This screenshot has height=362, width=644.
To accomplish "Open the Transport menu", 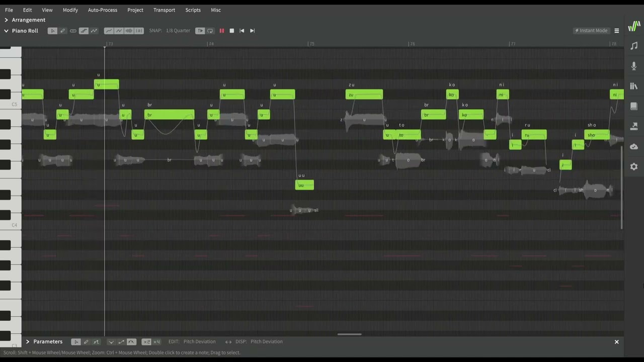I will (165, 10).
